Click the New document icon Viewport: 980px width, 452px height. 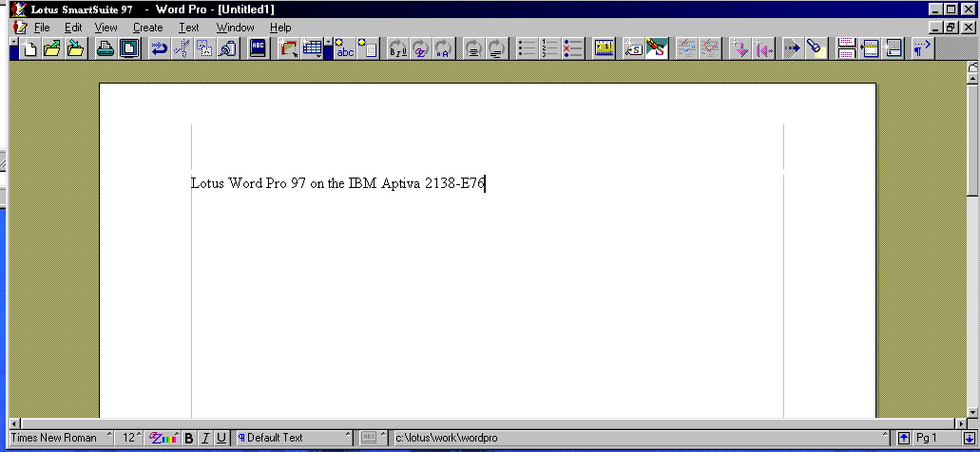point(30,48)
